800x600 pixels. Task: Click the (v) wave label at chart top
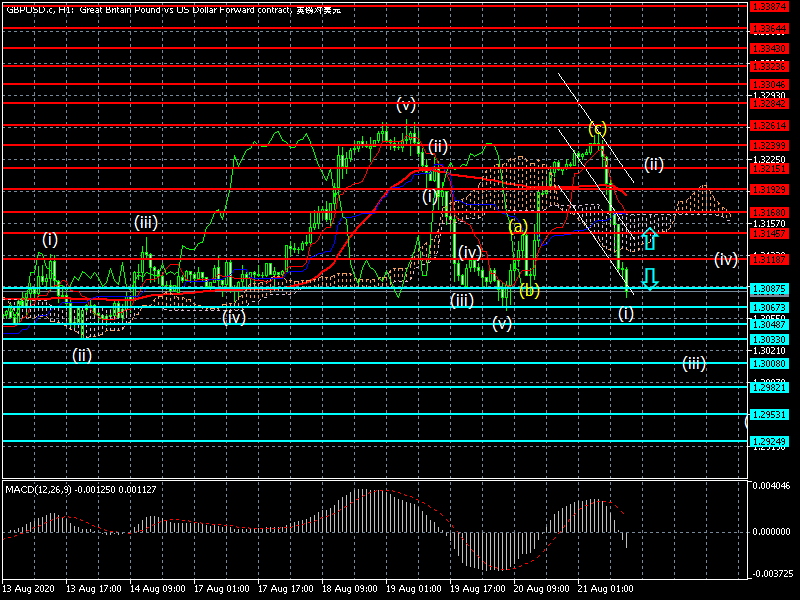[x=405, y=103]
